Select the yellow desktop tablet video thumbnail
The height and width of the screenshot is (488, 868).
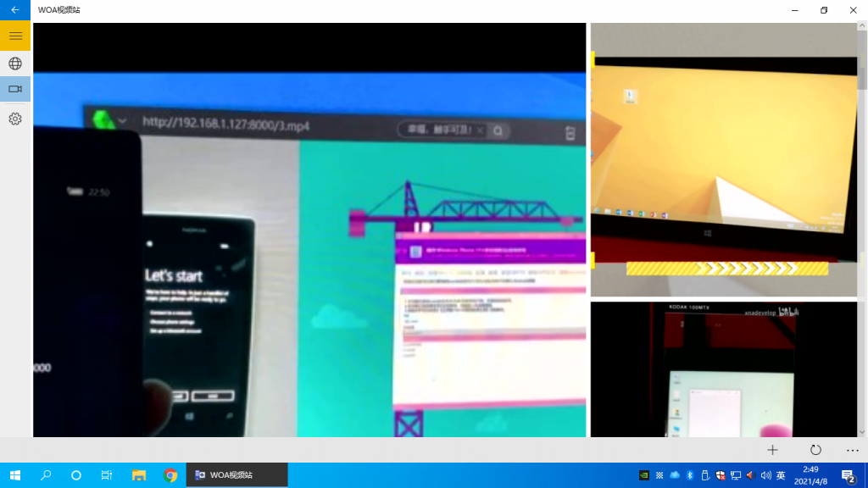pyautogui.click(x=724, y=159)
